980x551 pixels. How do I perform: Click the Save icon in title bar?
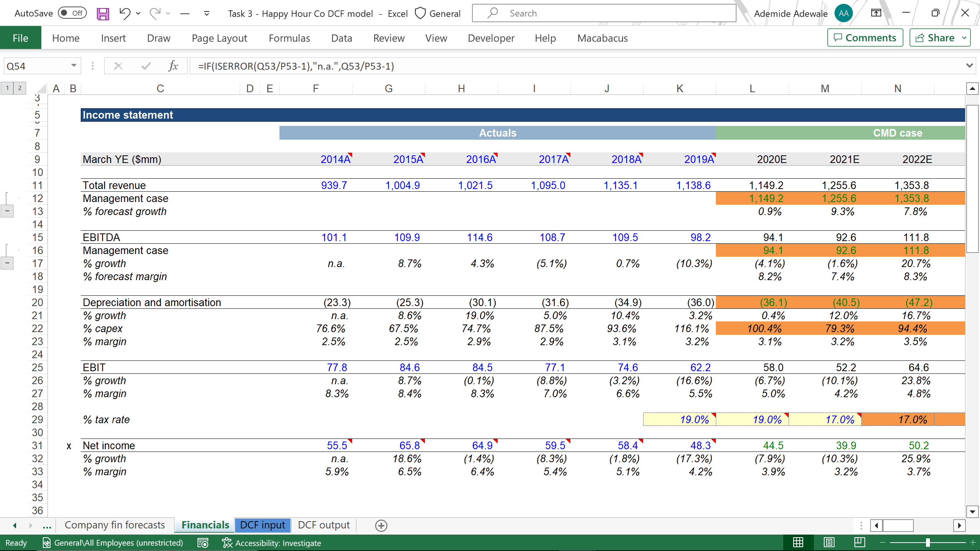tap(103, 14)
